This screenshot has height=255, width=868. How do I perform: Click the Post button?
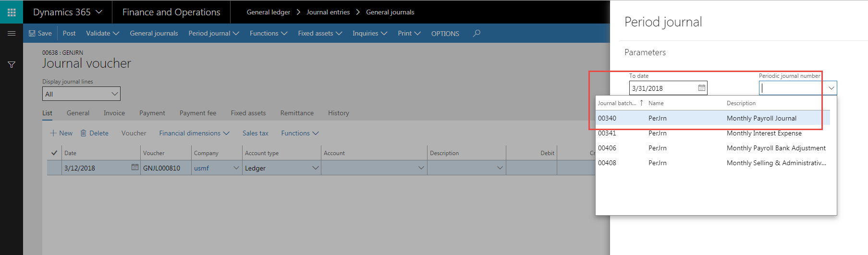[x=69, y=33]
